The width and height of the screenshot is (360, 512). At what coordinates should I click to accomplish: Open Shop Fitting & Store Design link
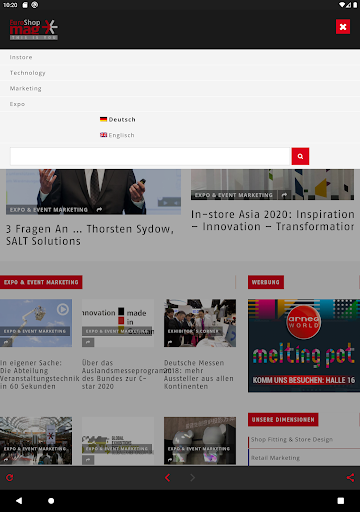click(292, 440)
